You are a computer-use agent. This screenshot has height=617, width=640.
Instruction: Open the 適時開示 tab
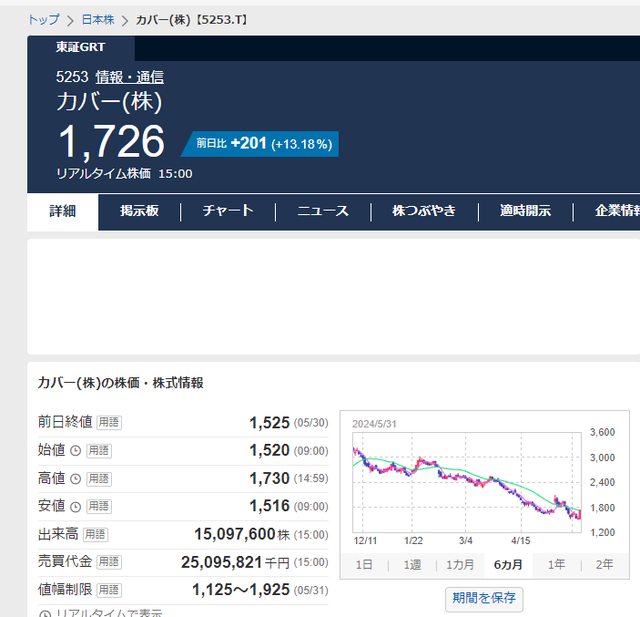(x=525, y=211)
